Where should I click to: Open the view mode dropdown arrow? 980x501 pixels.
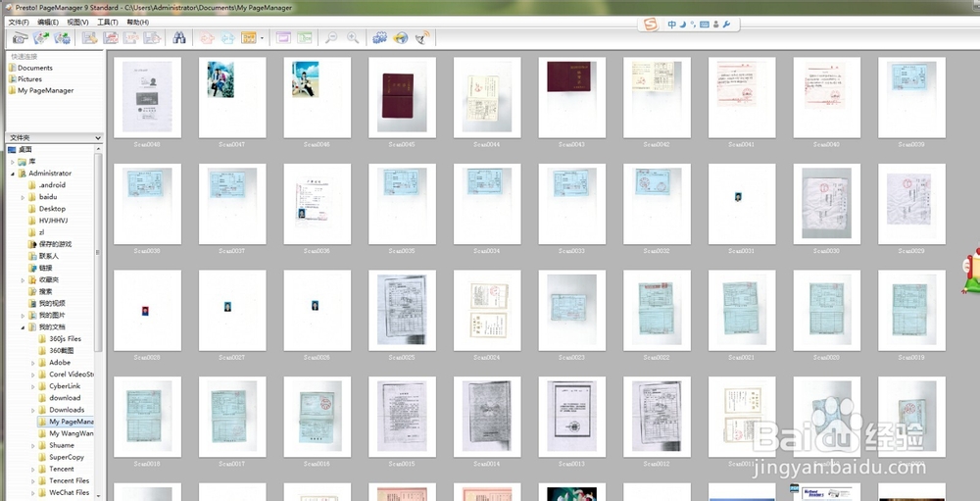(x=262, y=38)
